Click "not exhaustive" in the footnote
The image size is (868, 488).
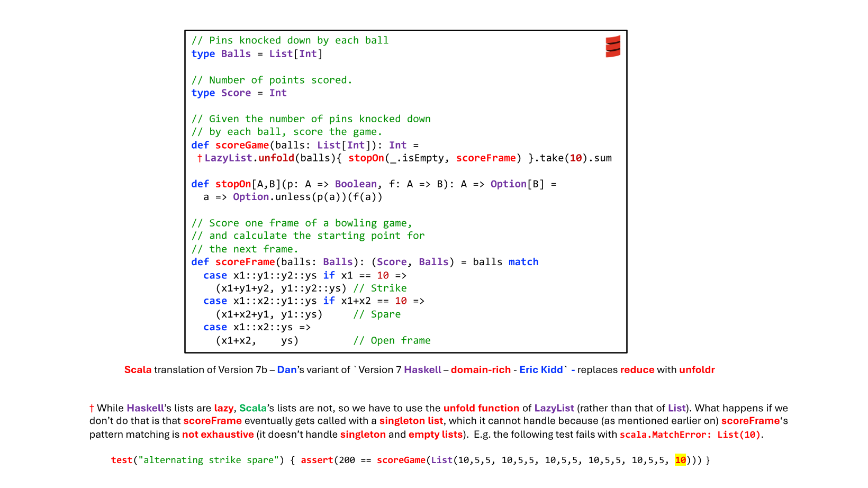pyautogui.click(x=218, y=434)
